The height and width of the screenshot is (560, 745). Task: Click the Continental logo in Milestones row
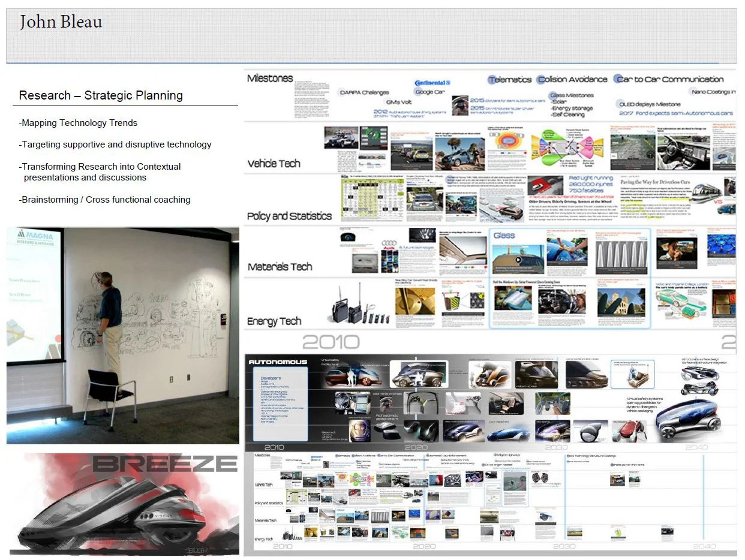[x=432, y=83]
